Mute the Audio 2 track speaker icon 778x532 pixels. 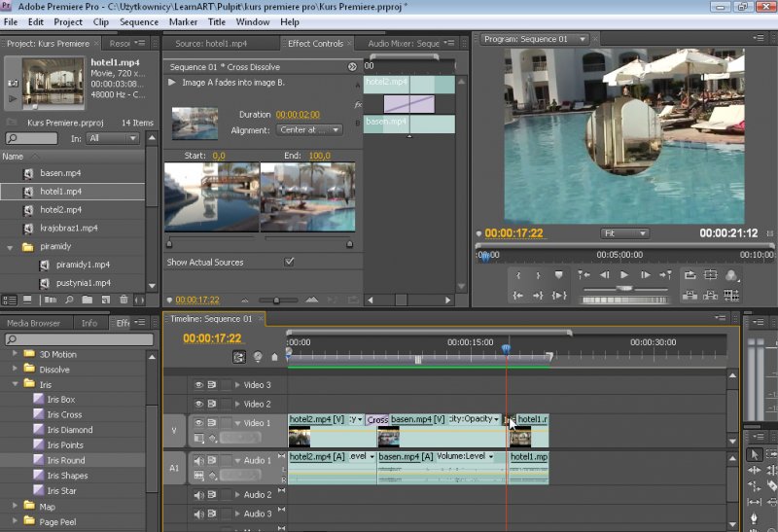pos(198,495)
